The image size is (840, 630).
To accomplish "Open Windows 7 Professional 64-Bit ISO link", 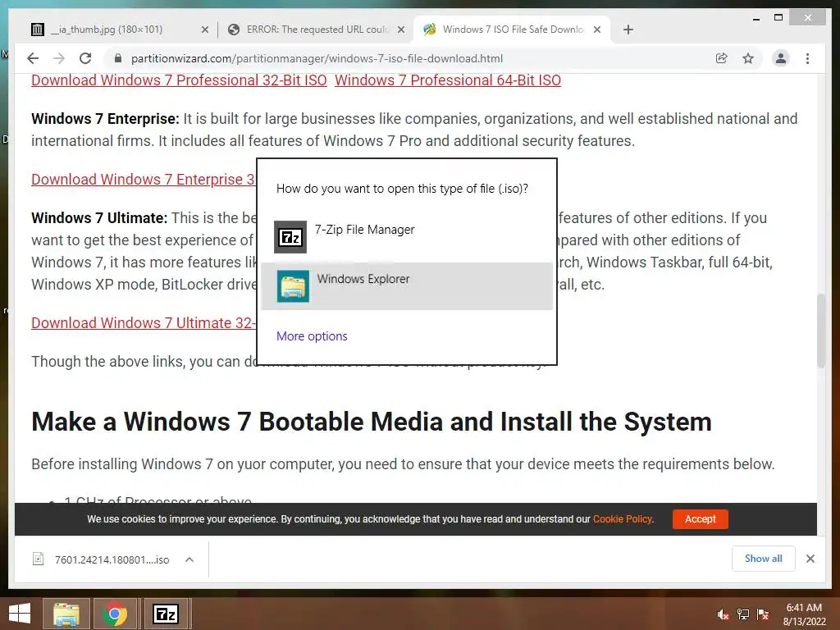I will pyautogui.click(x=448, y=80).
